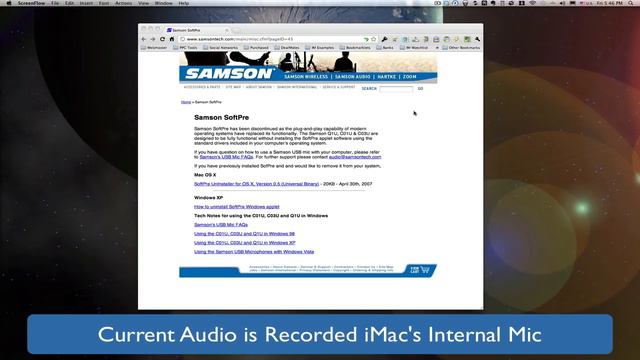Screen dimensions: 640x360
Task: Reload the Samson SoftPre page
Action: coord(162,39)
